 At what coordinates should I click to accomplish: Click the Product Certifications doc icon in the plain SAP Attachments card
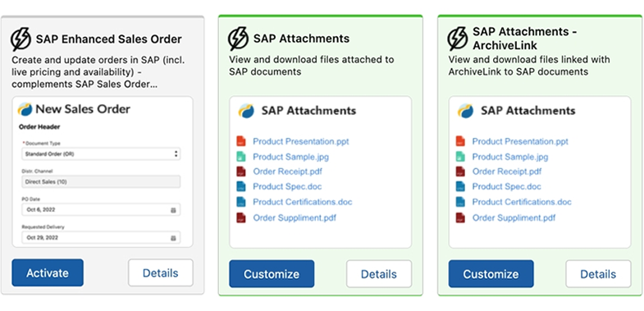pyautogui.click(x=241, y=202)
